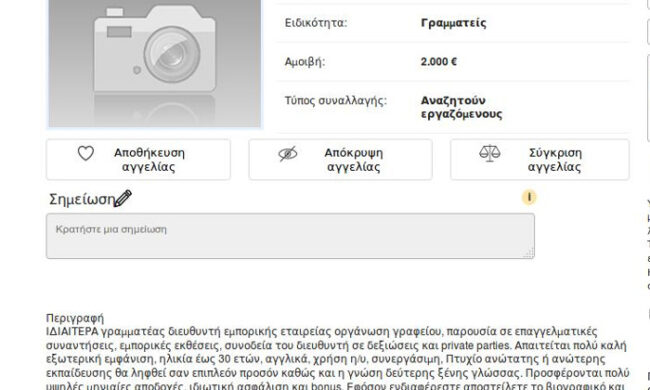Click the crossed-out eye hide icon
The height and width of the screenshot is (390, 650).
288,154
